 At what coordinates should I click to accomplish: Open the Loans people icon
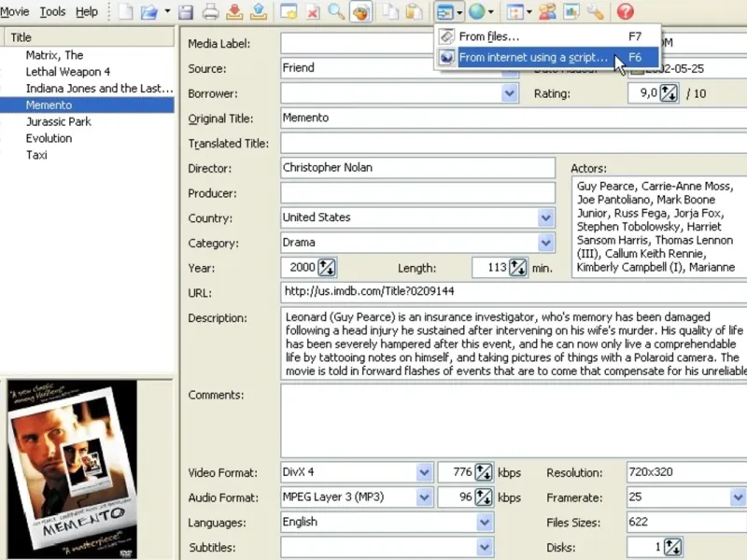[x=547, y=12]
